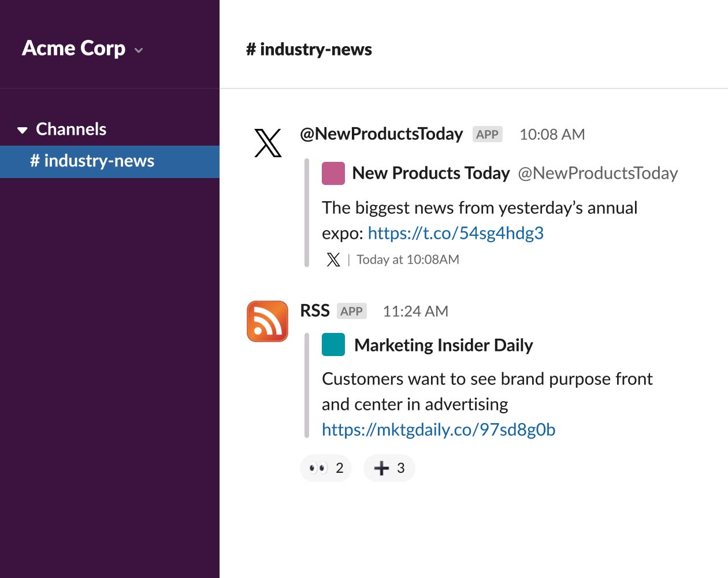Viewport: 728px width, 578px height.
Task: Click the Acme Corp workspace name
Action: 73,49
